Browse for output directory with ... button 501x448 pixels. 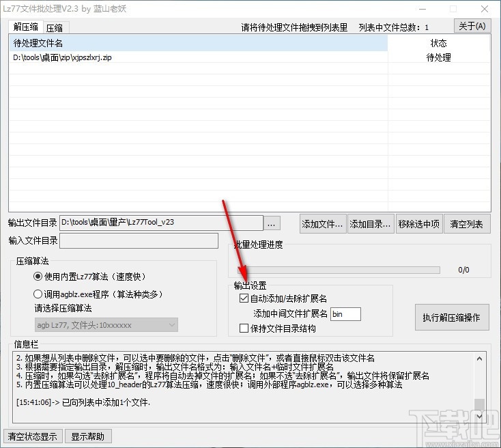(272, 223)
